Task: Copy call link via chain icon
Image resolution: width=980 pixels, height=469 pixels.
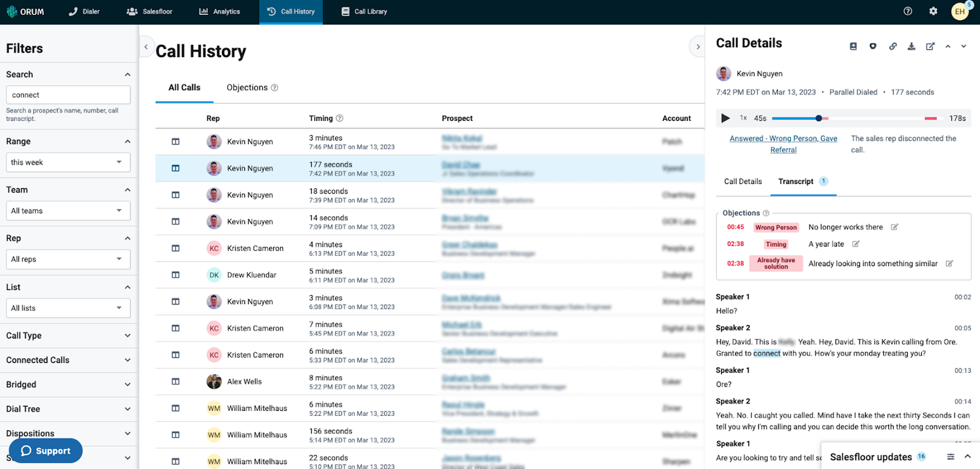Action: click(892, 46)
